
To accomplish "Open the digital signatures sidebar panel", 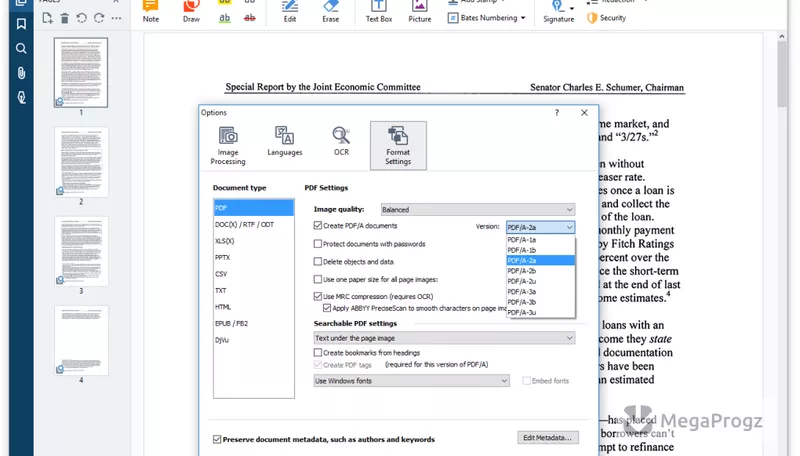I will point(21,97).
